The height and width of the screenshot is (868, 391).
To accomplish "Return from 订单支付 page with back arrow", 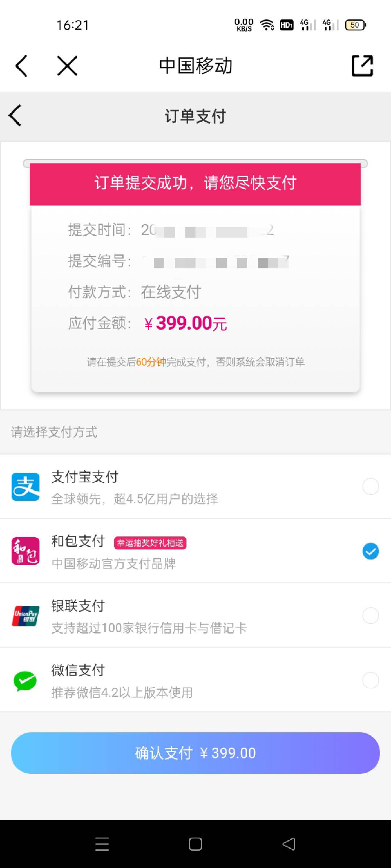I will pyautogui.click(x=15, y=116).
